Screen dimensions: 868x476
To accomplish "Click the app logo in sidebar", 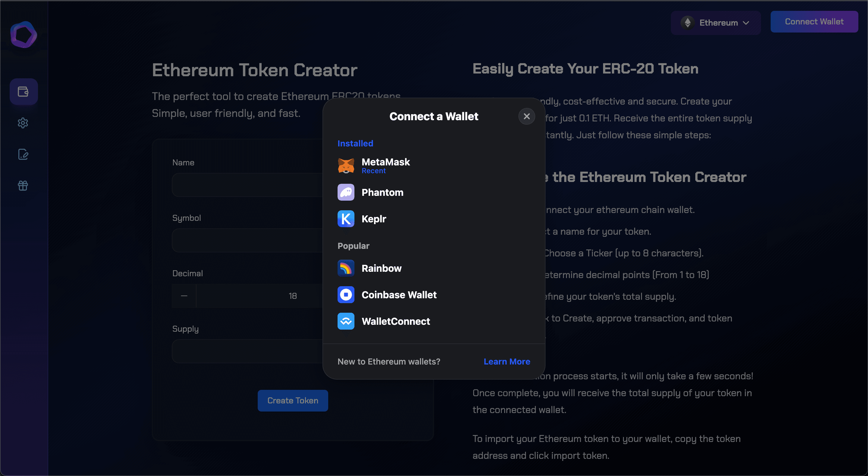I will click(24, 35).
